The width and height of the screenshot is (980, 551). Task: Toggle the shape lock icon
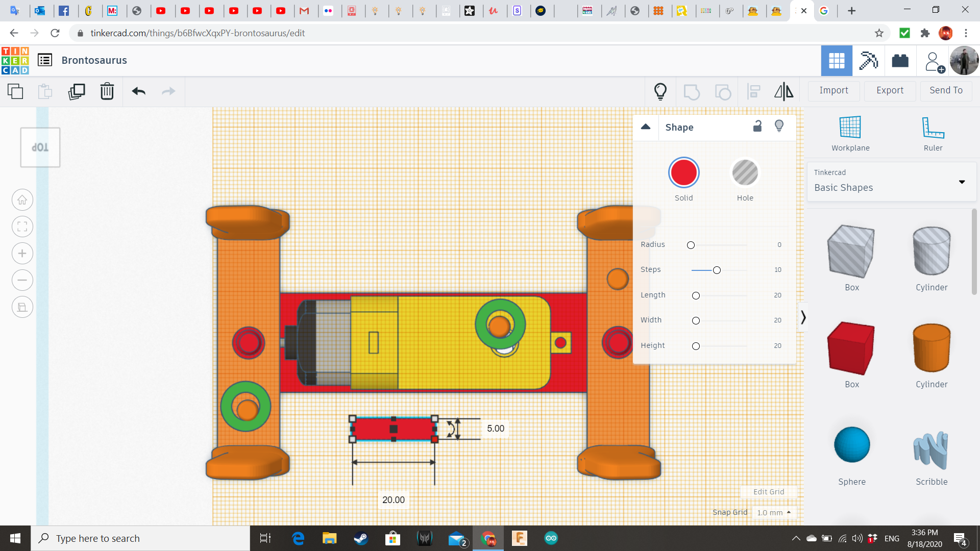pyautogui.click(x=757, y=127)
